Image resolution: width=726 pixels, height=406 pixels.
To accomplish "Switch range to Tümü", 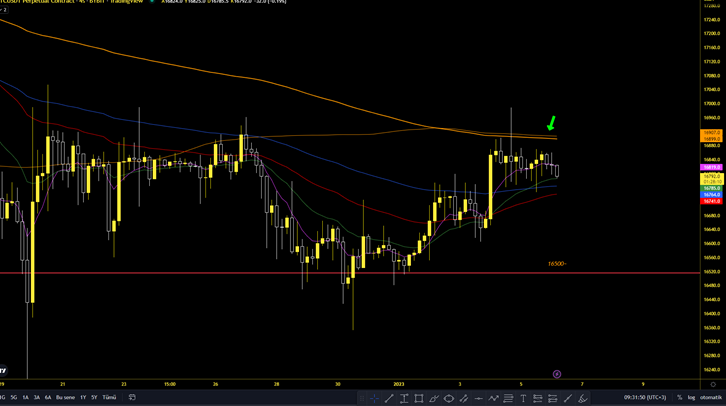I will tap(109, 398).
